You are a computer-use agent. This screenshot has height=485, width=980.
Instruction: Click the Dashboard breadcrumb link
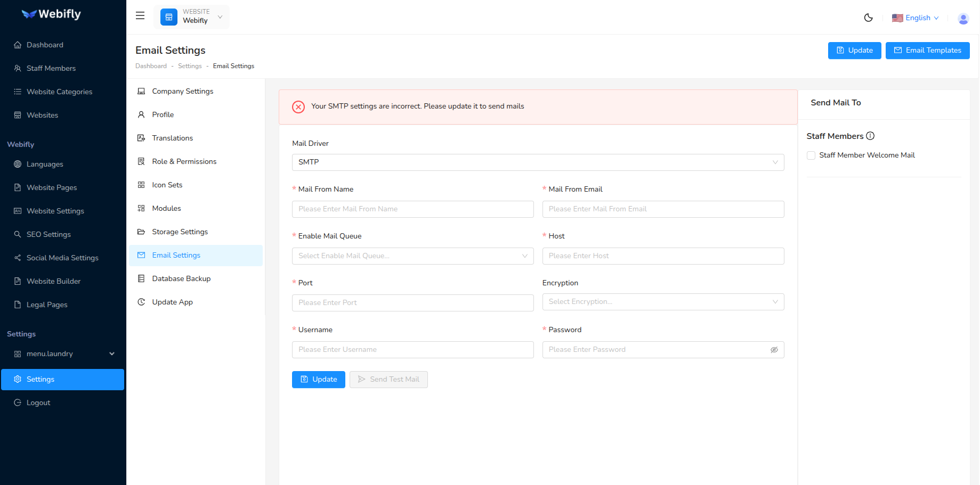click(x=151, y=65)
